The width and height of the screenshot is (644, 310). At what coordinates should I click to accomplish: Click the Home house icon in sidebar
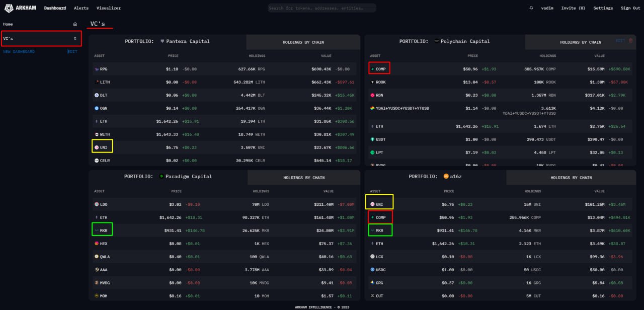coord(75,24)
